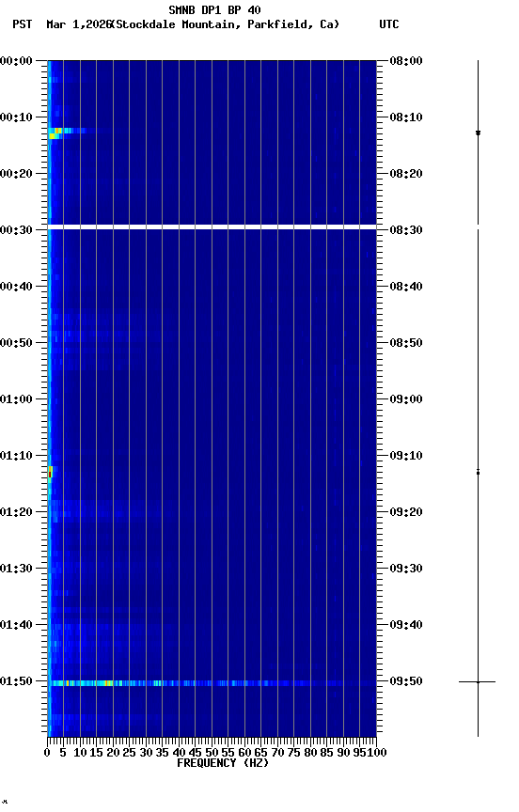Image resolution: width=519 pixels, height=812 pixels.
Task: Click the 0 Hz frequency axis label
Action: pyautogui.click(x=48, y=753)
